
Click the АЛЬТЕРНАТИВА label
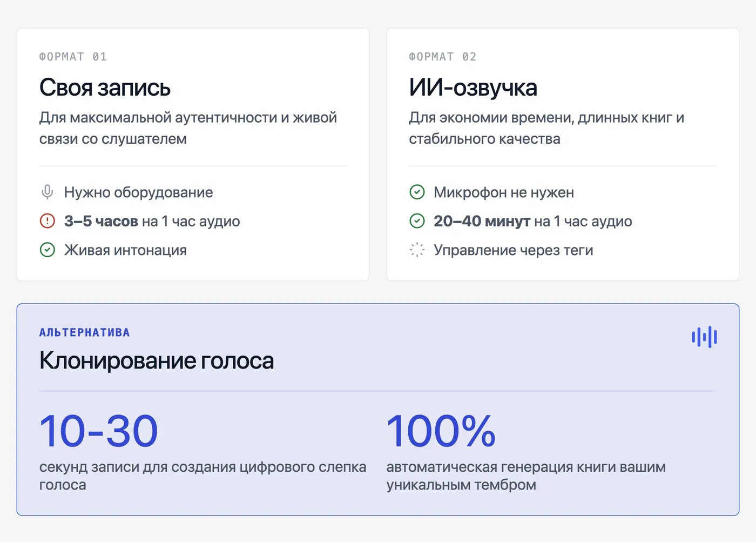click(x=84, y=332)
